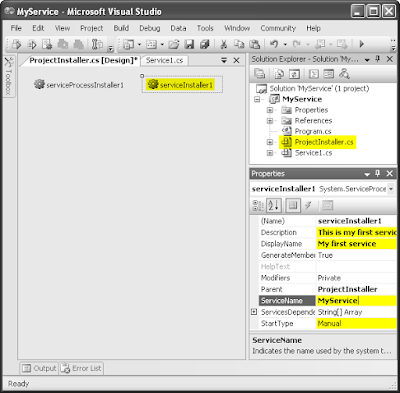Click the Show All Files icon
The height and width of the screenshot is (393, 400).
279,73
